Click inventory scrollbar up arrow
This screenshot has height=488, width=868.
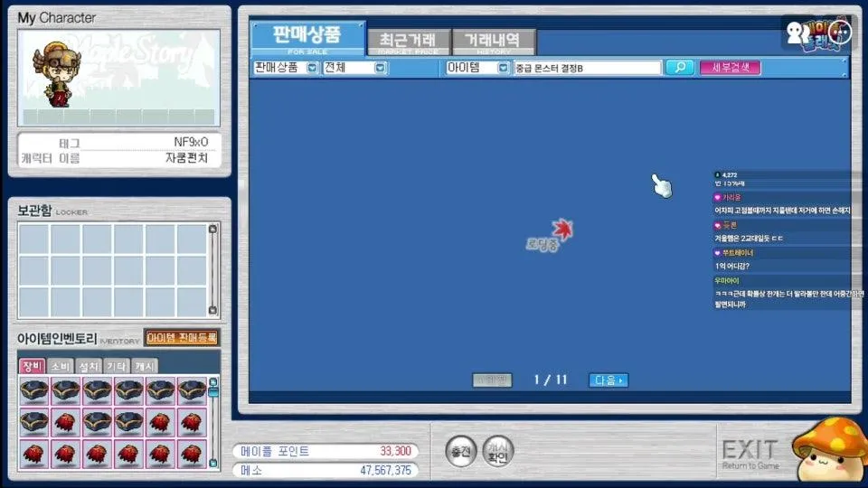point(213,382)
